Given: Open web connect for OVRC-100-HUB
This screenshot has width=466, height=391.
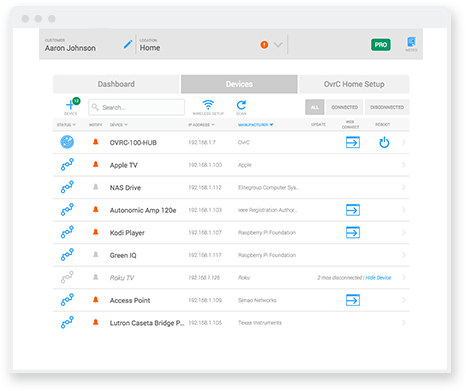Looking at the screenshot, I should coord(353,142).
